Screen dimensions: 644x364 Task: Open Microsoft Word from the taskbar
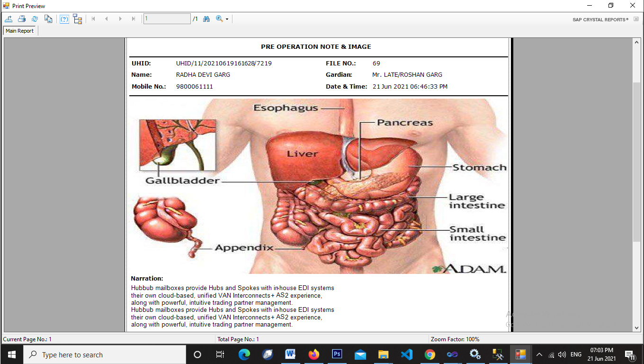pyautogui.click(x=290, y=355)
